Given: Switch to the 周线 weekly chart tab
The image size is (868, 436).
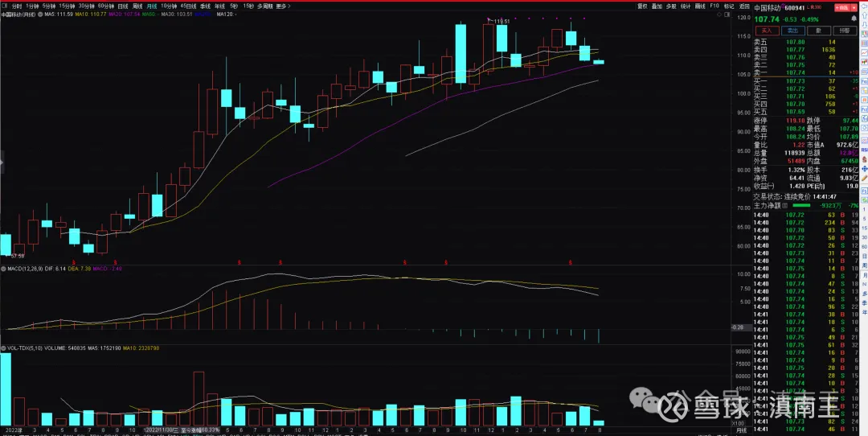Looking at the screenshot, I should [x=138, y=6].
